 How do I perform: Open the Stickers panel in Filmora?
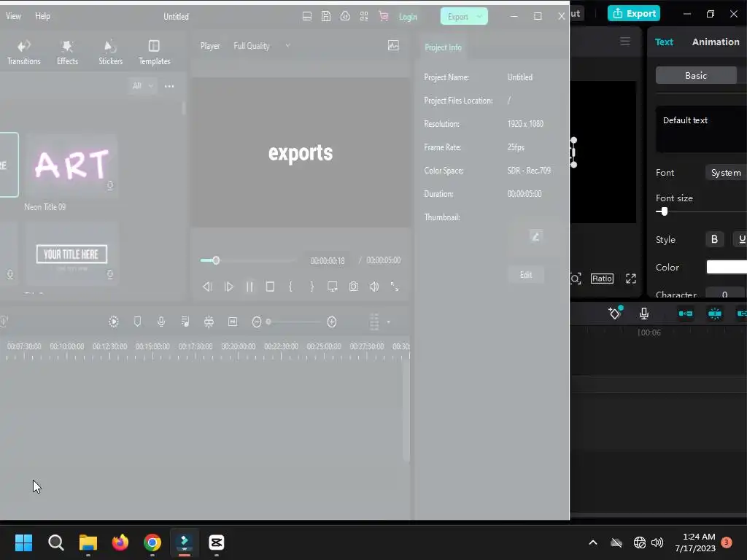coord(111,52)
